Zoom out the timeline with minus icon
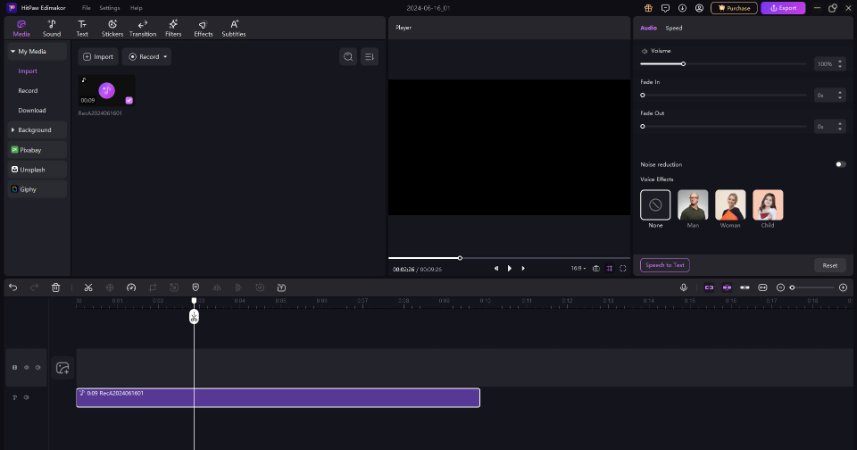 [780, 288]
